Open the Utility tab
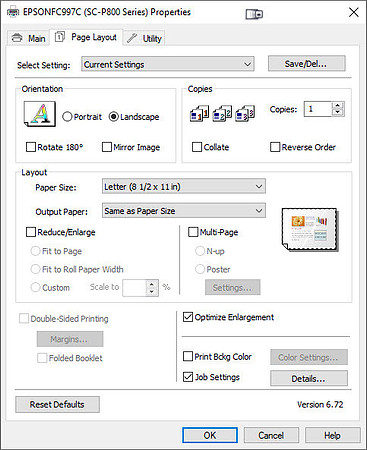The image size is (367, 450). [x=144, y=38]
